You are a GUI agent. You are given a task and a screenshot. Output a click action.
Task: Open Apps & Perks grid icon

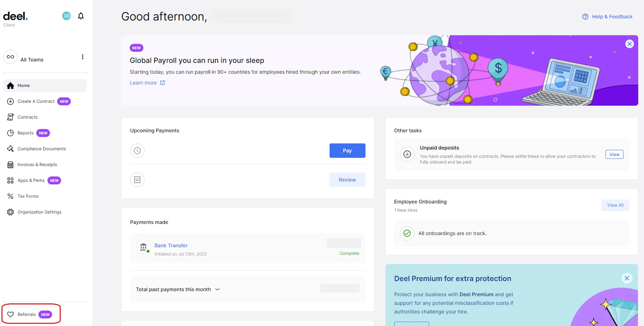click(10, 180)
